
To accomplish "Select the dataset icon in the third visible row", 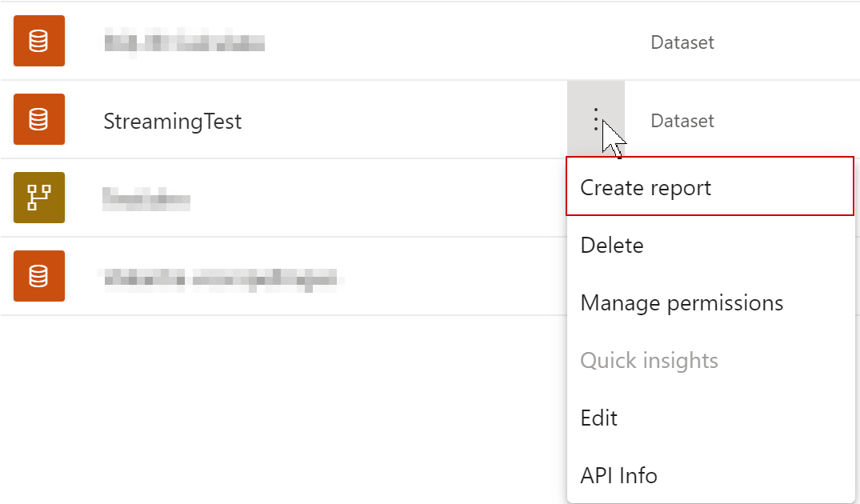I will point(38,197).
